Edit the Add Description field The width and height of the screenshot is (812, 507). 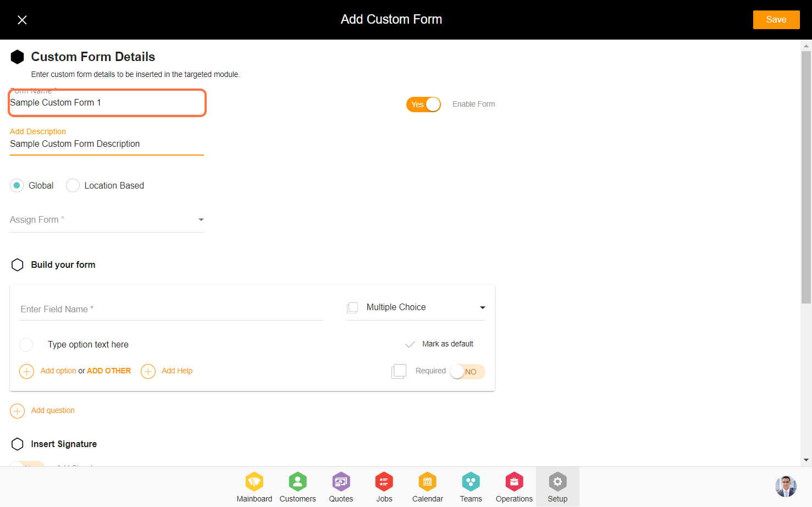107,144
